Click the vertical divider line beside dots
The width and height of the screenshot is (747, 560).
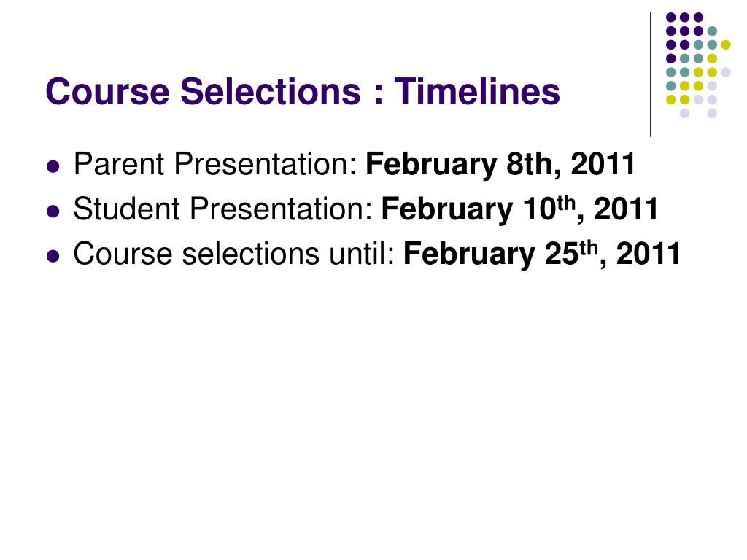[650, 75]
